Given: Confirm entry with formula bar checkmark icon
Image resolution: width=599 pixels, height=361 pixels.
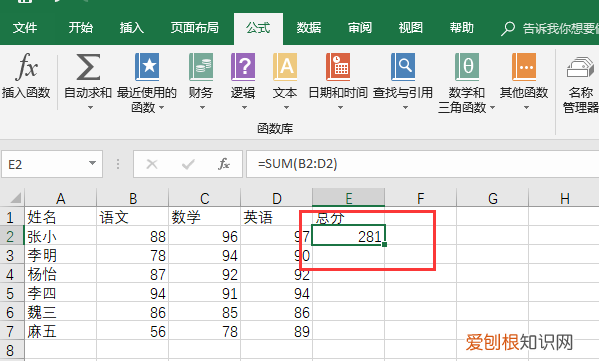Looking at the screenshot, I should (x=188, y=164).
